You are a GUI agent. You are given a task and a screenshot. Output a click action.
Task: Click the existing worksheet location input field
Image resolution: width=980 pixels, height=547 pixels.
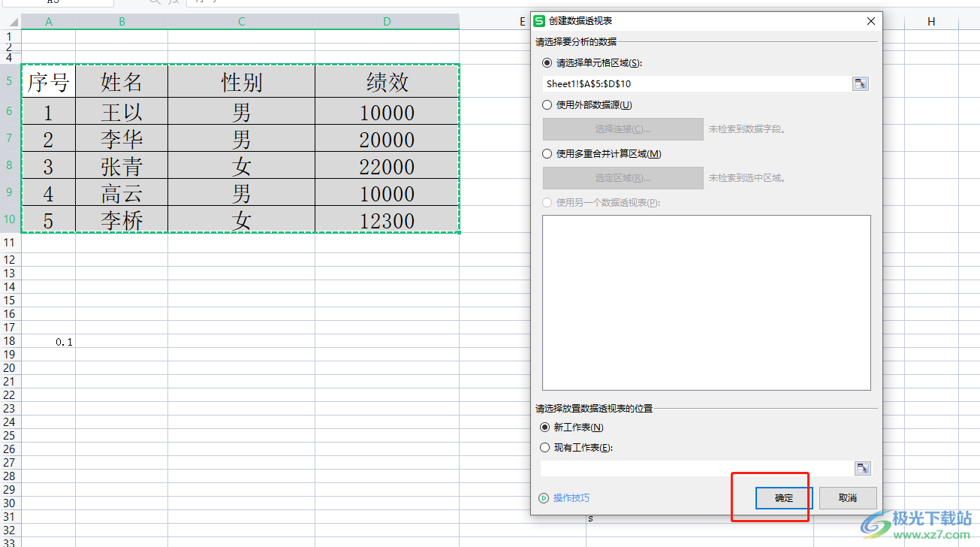coord(696,468)
